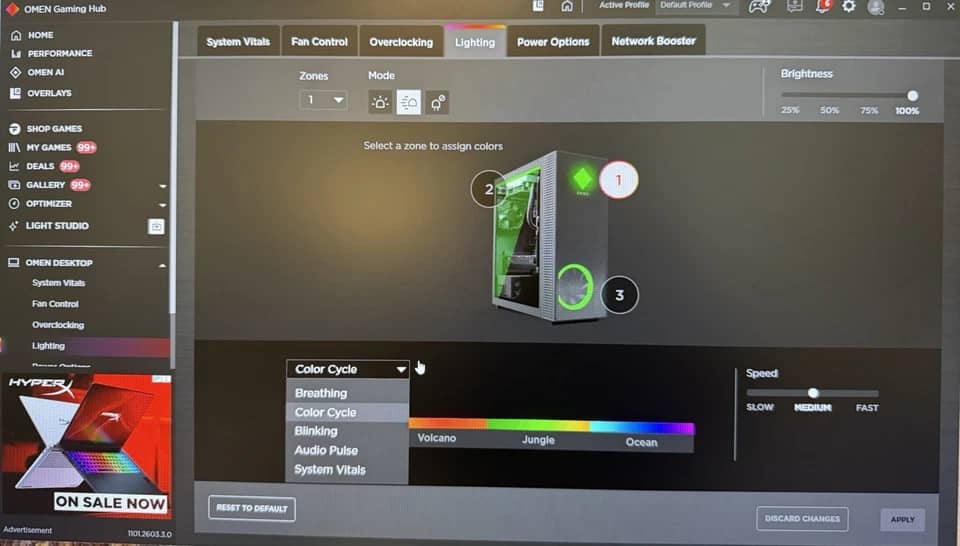
Task: Click the Brightness slider handle
Action: pyautogui.click(x=912, y=95)
